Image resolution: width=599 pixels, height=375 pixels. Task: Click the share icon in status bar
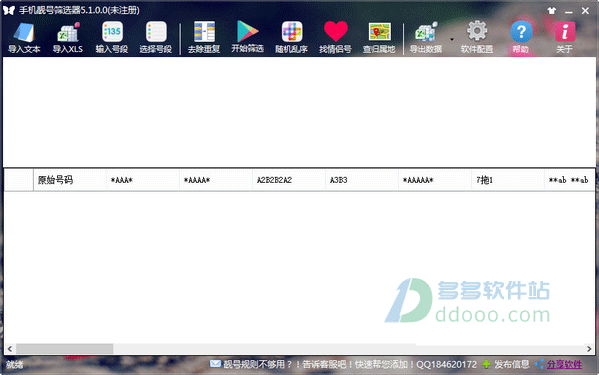(x=539, y=364)
